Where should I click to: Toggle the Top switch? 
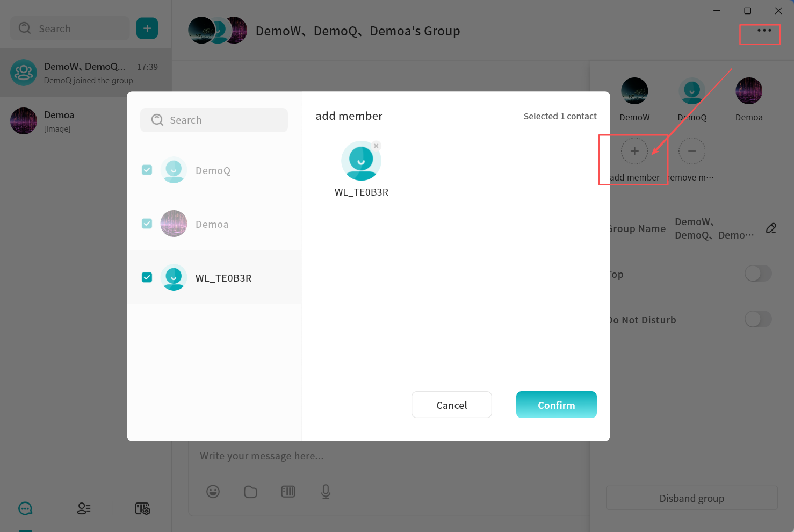(x=758, y=274)
